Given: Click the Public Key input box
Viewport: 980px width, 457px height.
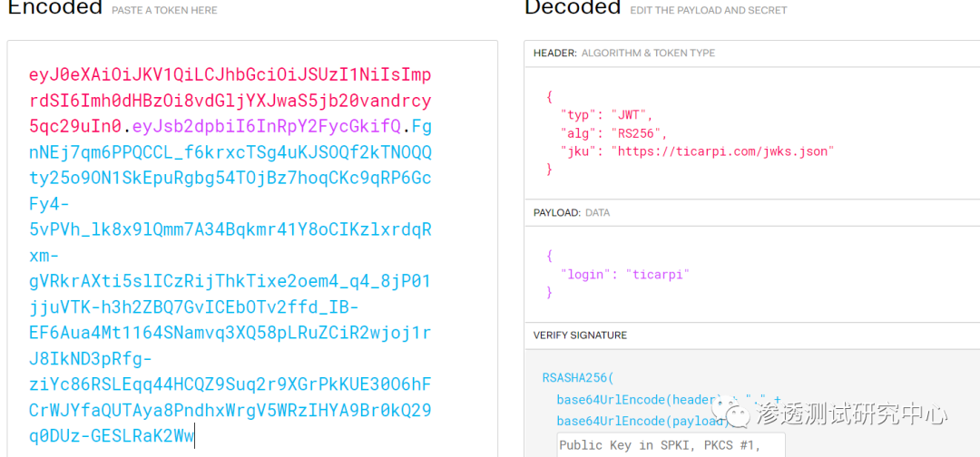Looking at the screenshot, I should click(670, 444).
